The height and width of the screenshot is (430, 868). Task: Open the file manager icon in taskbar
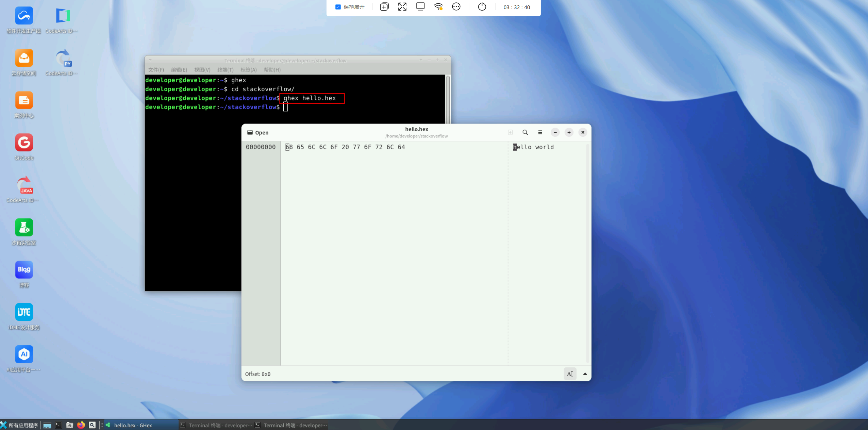(70, 425)
